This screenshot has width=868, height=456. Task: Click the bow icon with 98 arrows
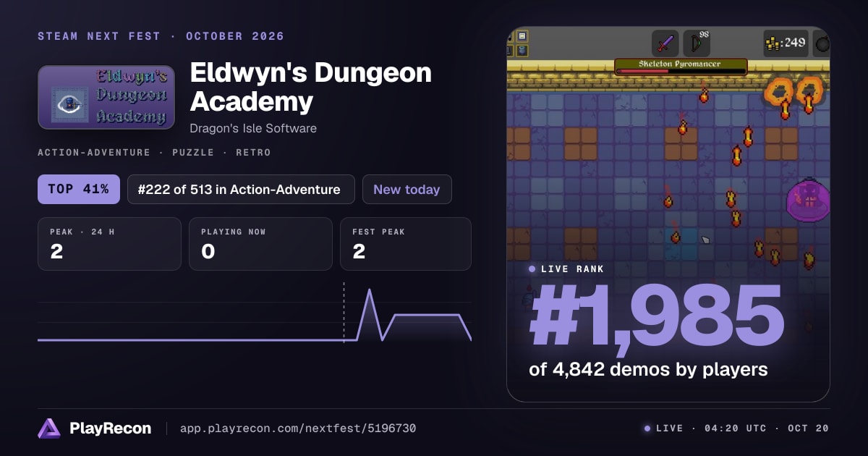coord(697,43)
